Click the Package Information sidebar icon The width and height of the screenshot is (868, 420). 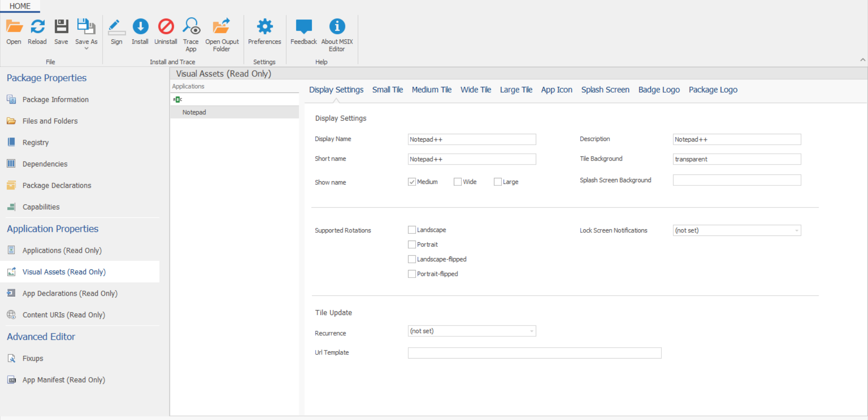coord(11,99)
